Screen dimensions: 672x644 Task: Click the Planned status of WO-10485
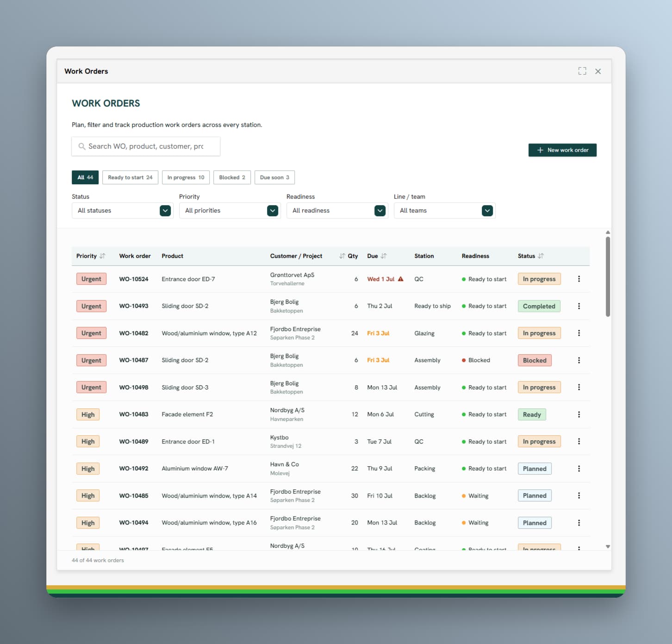pyautogui.click(x=535, y=495)
